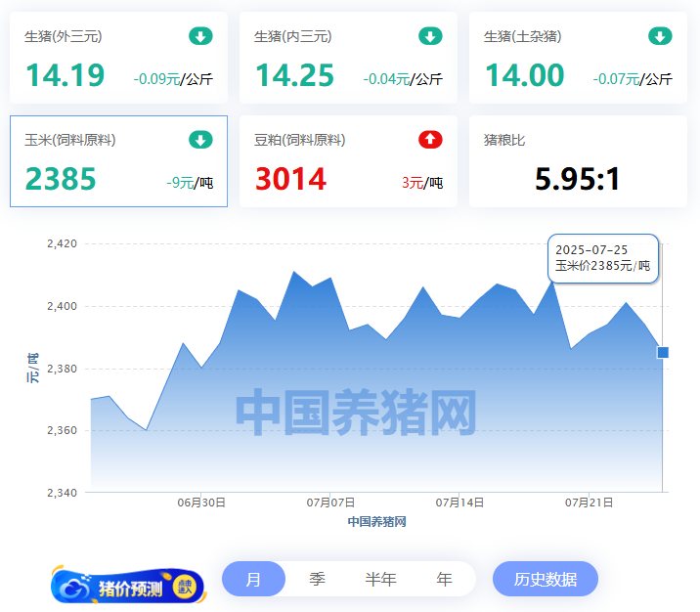Select the 生猪(内三元) price title
Viewport: 700px width, 612px height.
coord(293,36)
